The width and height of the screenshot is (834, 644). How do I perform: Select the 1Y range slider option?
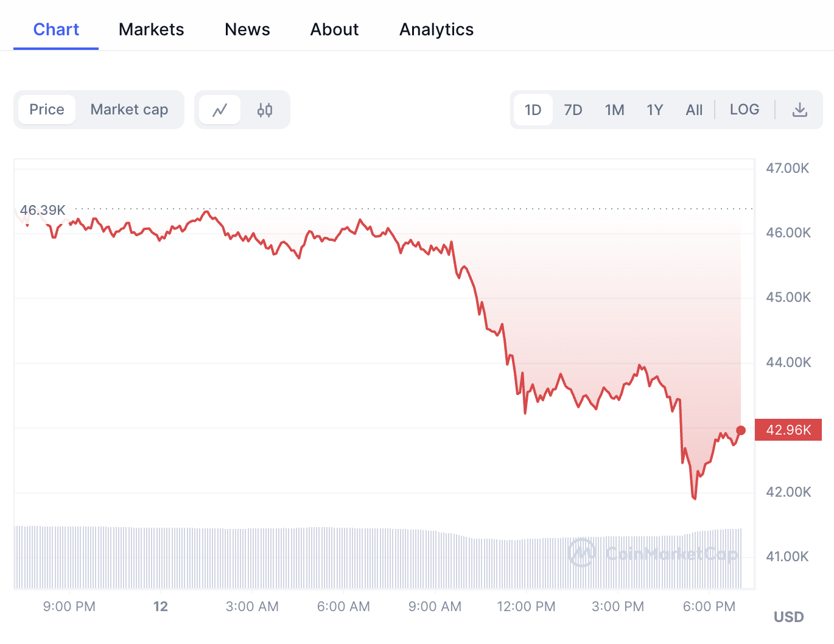pyautogui.click(x=654, y=110)
